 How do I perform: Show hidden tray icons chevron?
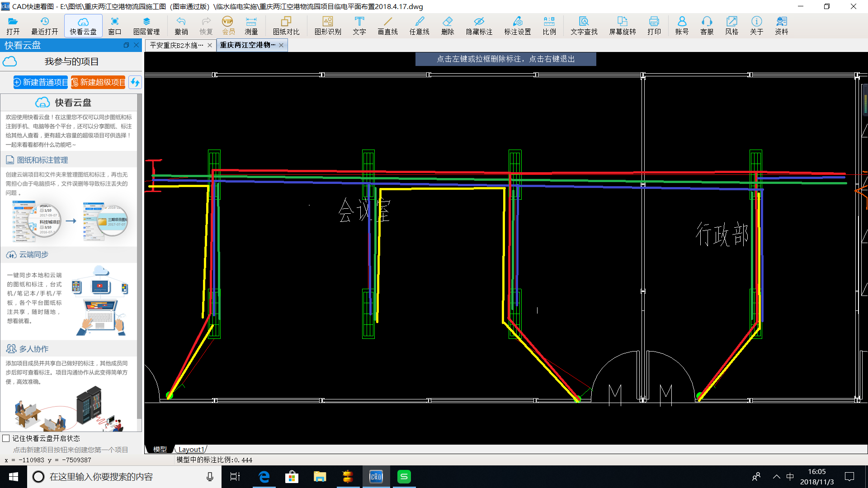776,477
